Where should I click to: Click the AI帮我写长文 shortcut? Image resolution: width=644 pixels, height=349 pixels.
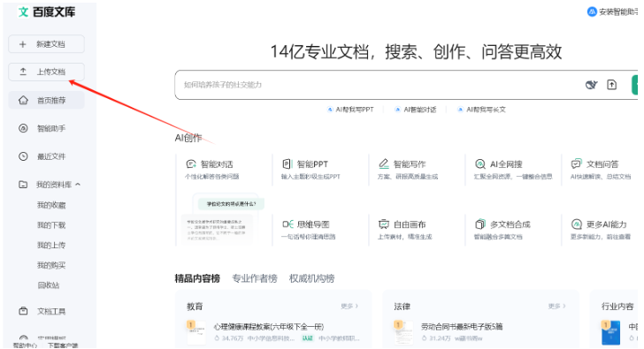pyautogui.click(x=482, y=110)
